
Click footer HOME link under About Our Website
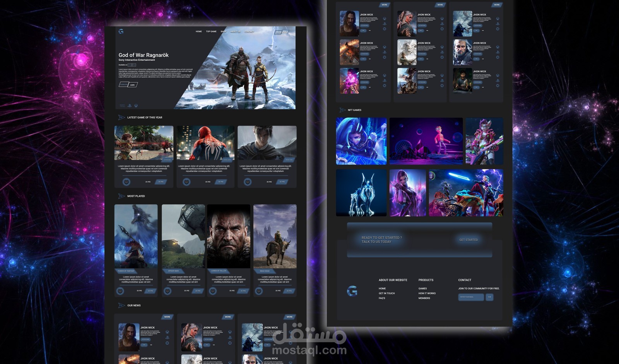(x=382, y=289)
